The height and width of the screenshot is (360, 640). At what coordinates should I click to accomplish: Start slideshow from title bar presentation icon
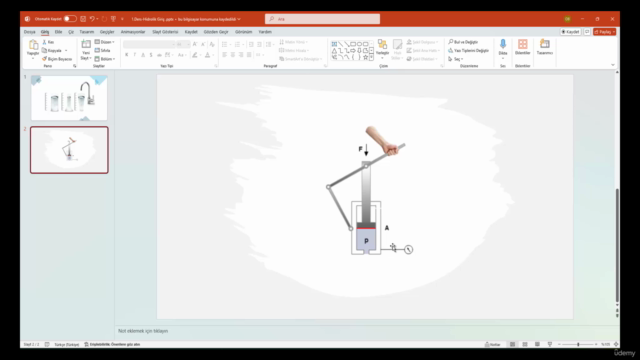pyautogui.click(x=113, y=19)
